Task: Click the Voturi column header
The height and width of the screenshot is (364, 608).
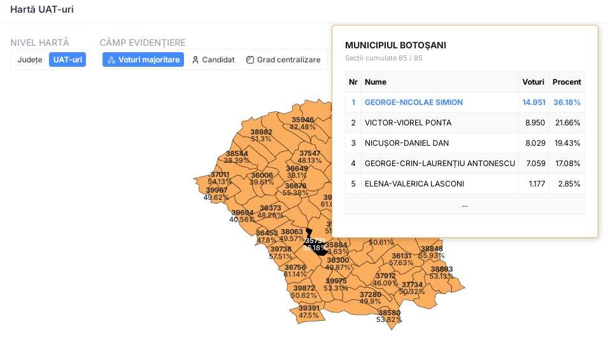Action: pos(533,81)
